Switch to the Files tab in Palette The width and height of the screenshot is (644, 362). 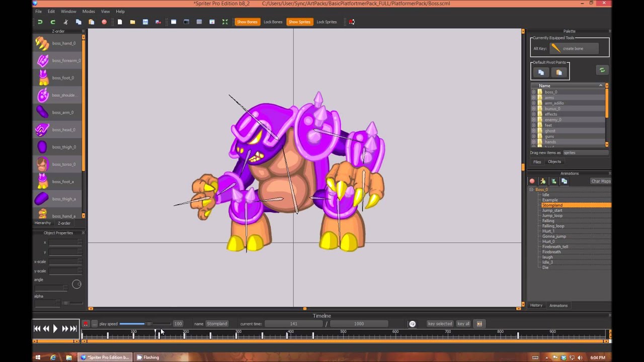tap(537, 162)
